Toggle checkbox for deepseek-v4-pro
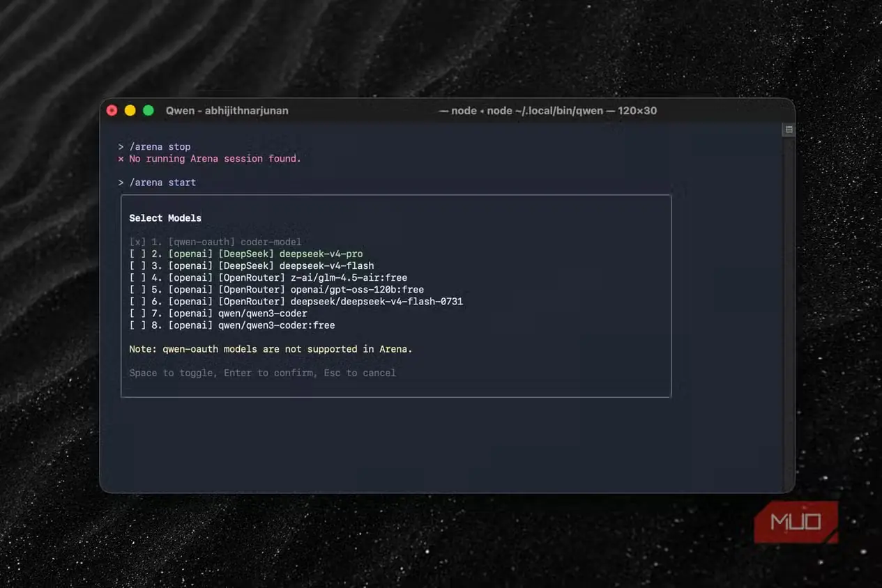Viewport: 882px width, 588px height. (137, 254)
